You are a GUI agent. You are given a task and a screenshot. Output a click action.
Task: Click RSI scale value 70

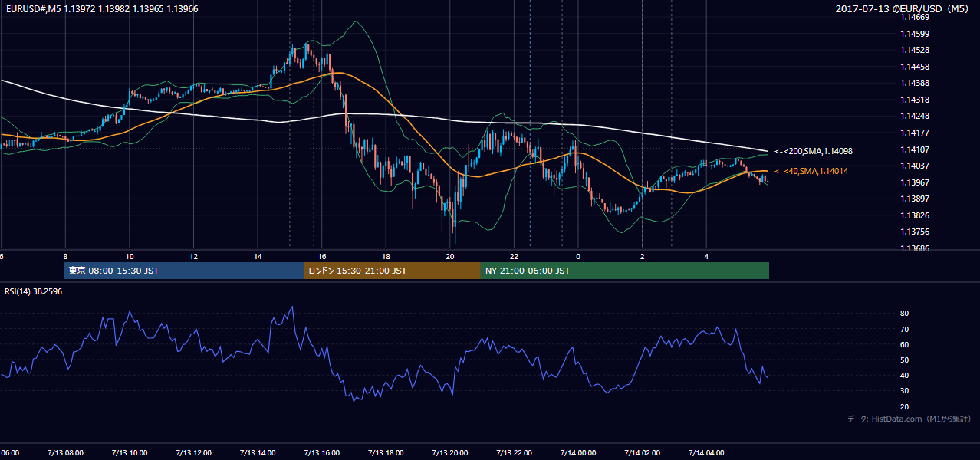tap(905, 329)
